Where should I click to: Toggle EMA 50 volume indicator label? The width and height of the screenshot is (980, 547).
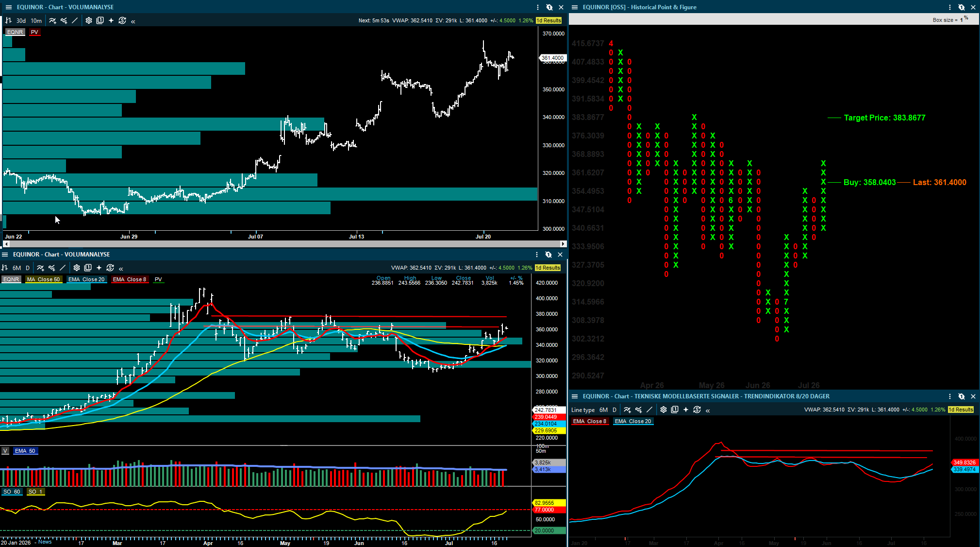25,451
